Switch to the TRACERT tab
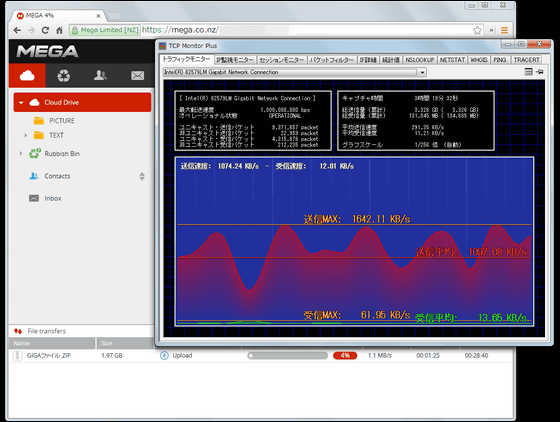This screenshot has height=422, width=560. [526, 60]
